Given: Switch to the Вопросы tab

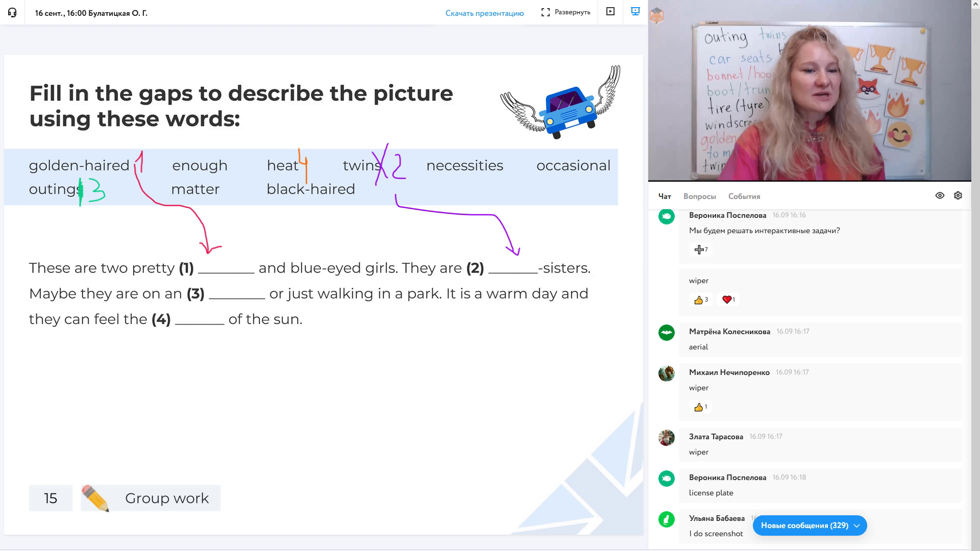Looking at the screenshot, I should pyautogui.click(x=699, y=196).
